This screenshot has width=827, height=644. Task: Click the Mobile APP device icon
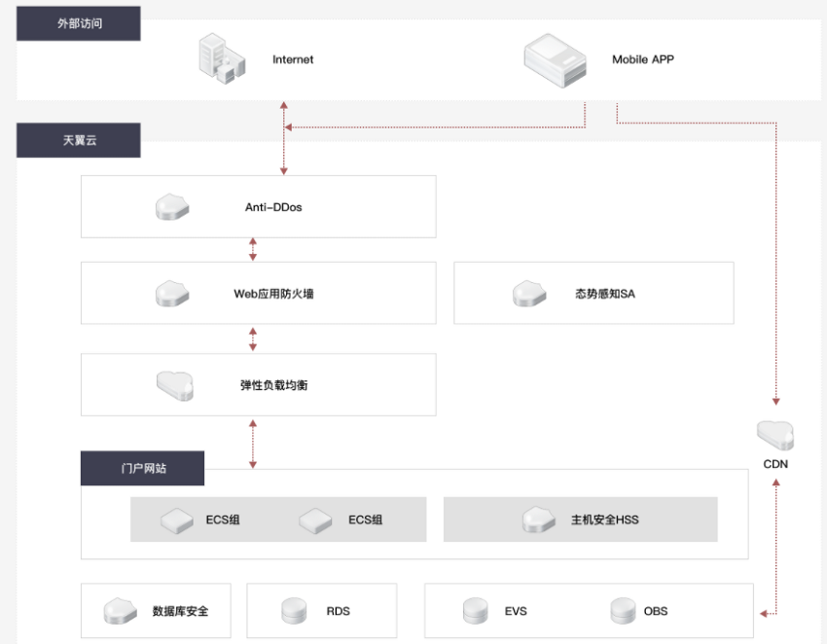click(555, 60)
